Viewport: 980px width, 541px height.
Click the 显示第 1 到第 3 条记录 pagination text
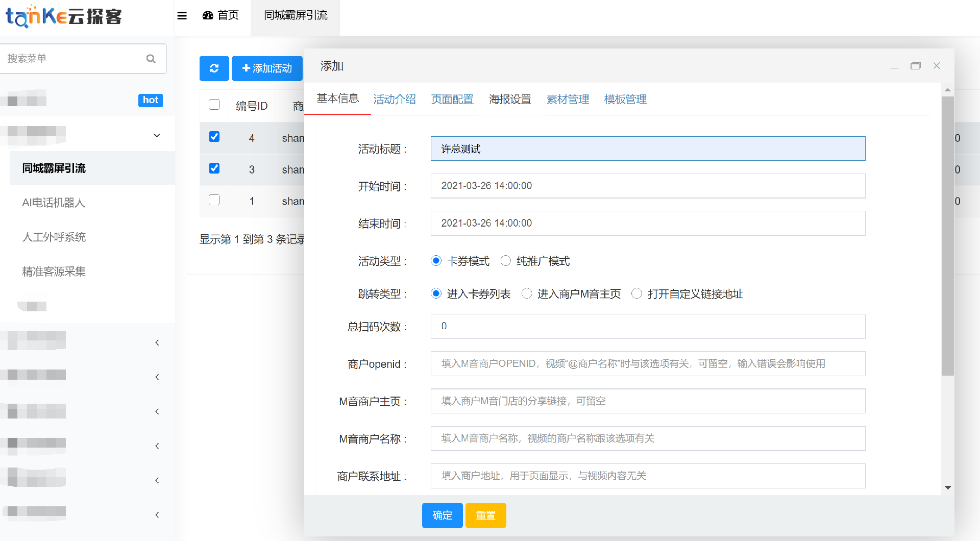[252, 239]
